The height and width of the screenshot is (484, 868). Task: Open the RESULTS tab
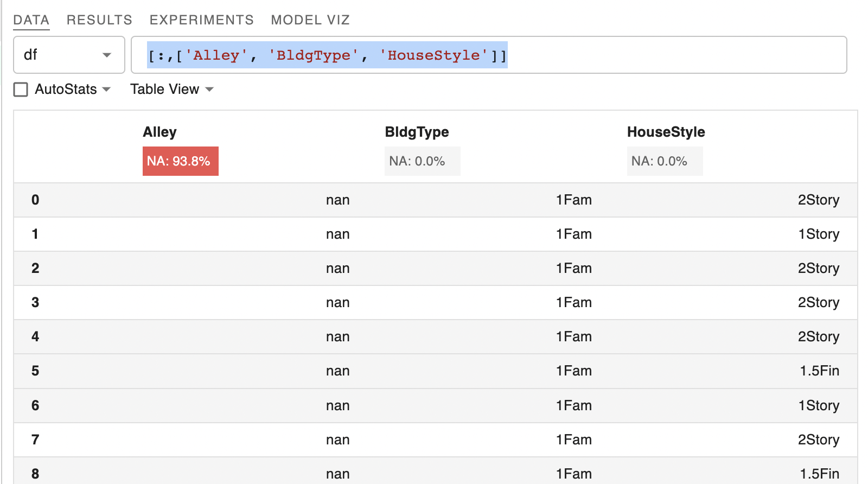pos(99,20)
